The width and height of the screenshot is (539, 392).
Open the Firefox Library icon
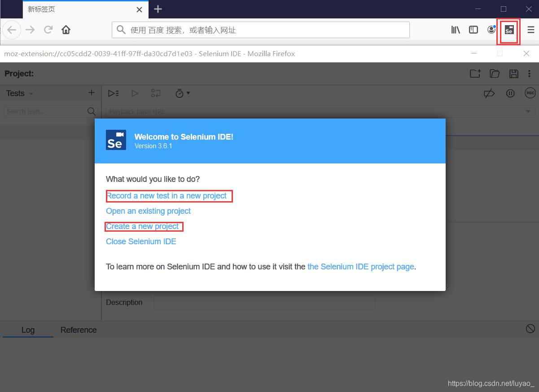[x=456, y=30]
